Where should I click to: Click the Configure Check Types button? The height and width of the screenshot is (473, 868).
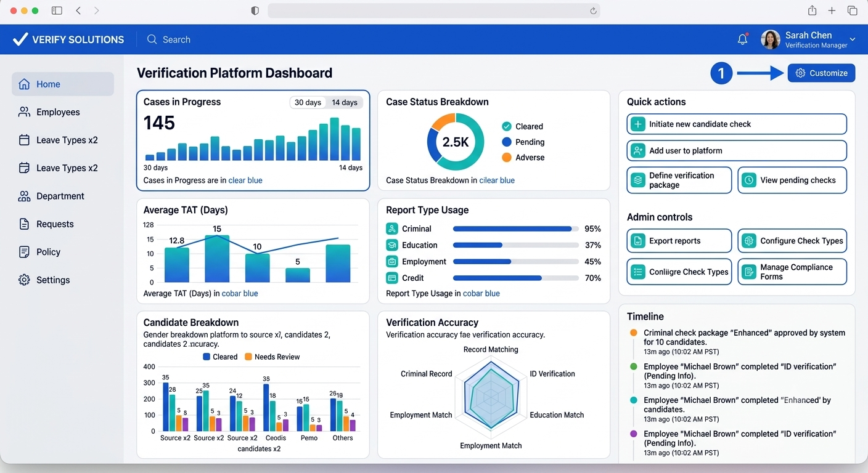(792, 241)
